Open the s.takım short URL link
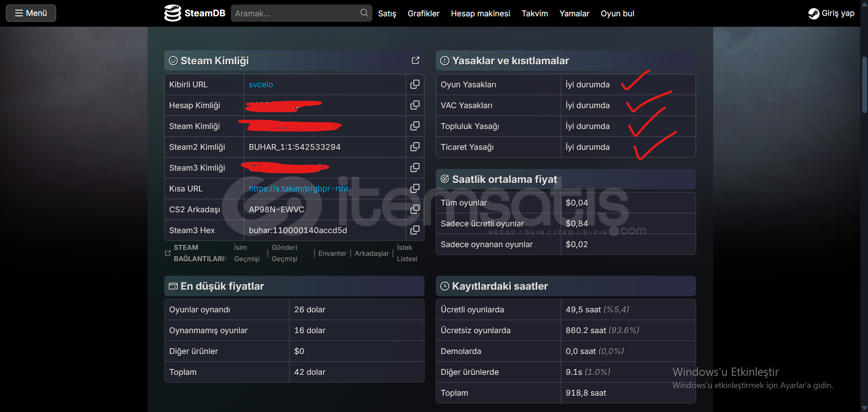Screen dimensions: 868x412 point(299,189)
